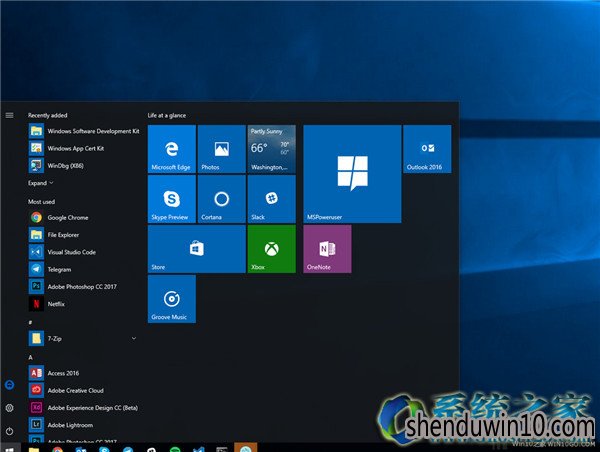Open Access 2016 in the app list
The height and width of the screenshot is (452, 600).
[84, 373]
